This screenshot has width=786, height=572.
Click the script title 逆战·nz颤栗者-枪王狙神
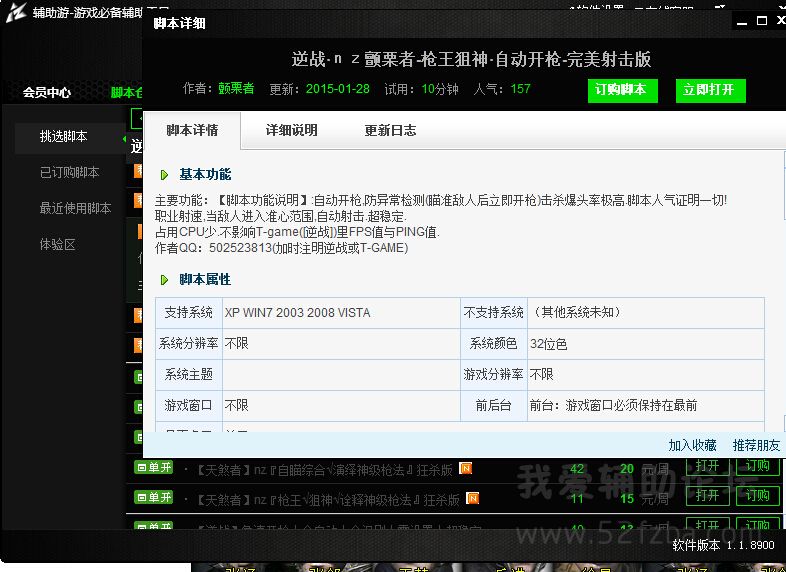coord(471,60)
